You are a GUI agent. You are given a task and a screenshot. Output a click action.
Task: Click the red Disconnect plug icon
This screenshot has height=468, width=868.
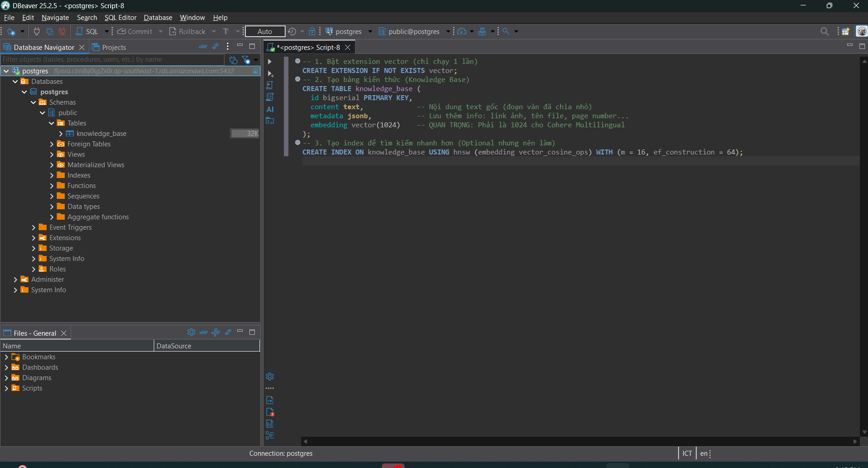point(62,31)
